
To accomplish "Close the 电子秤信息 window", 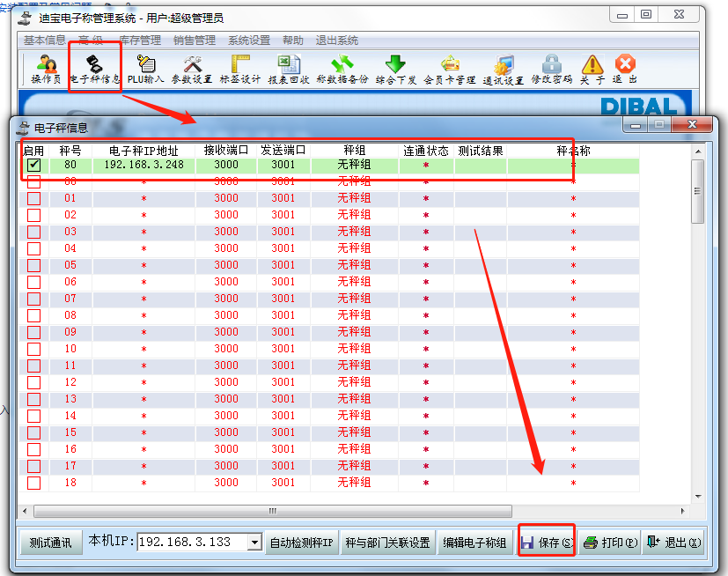I will point(692,124).
